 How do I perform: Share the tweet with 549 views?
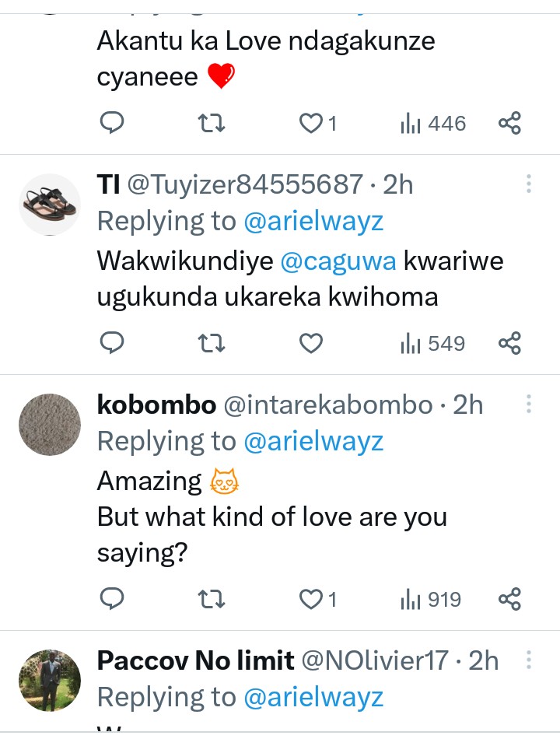509,342
